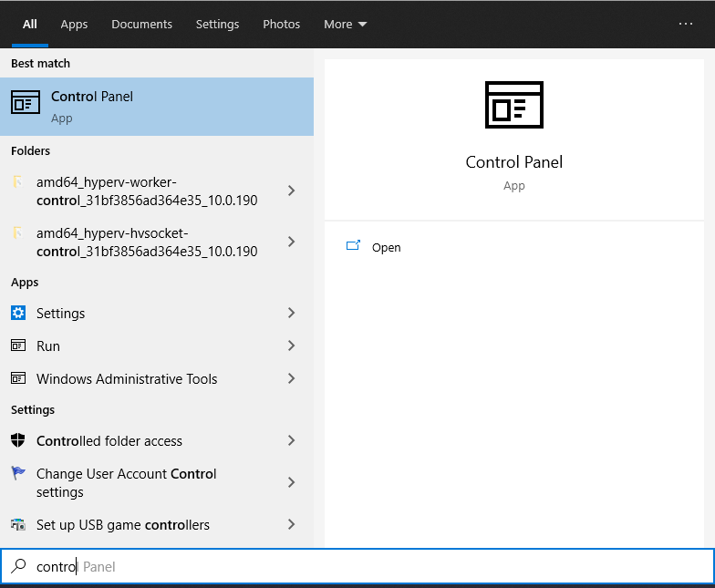The height and width of the screenshot is (588, 715).
Task: Click the shield icon for Controlled folder access
Action: 18,440
